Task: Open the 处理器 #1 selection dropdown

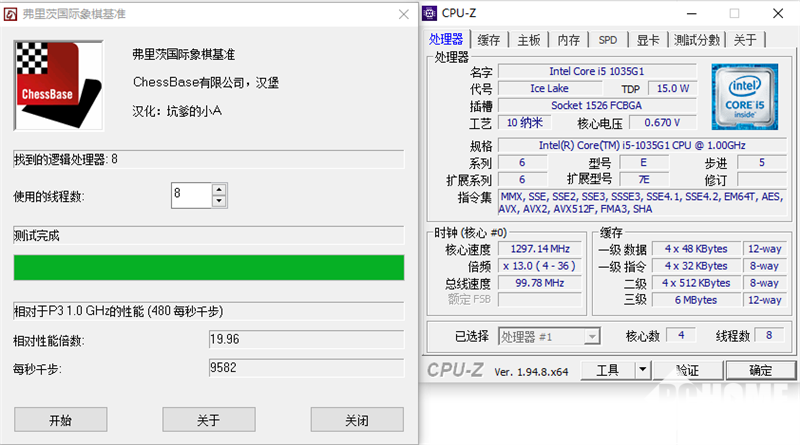Action: [549, 336]
